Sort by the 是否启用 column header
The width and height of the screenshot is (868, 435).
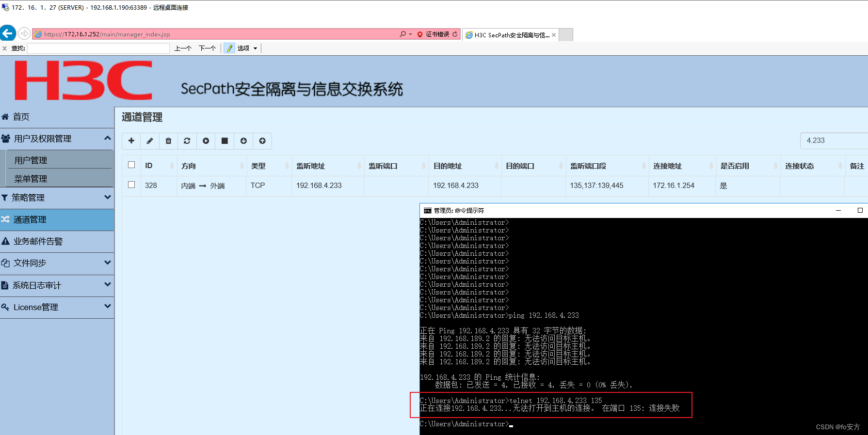tap(748, 166)
